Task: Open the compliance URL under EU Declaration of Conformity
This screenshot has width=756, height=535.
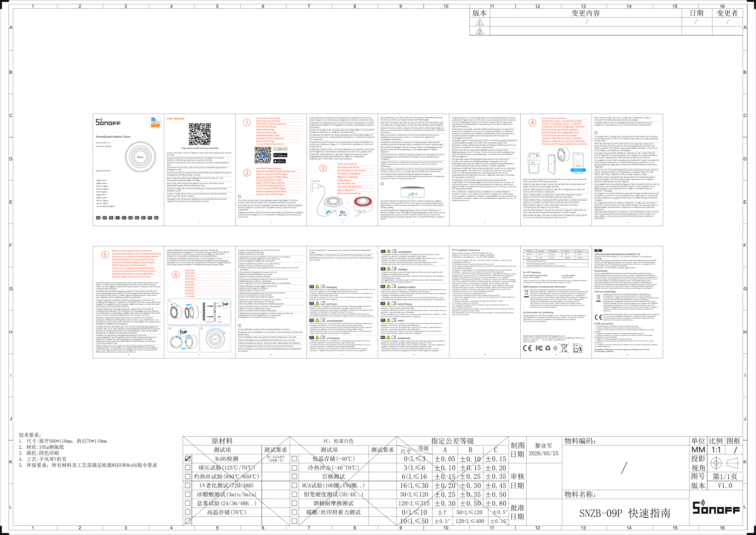Action: (x=535, y=321)
